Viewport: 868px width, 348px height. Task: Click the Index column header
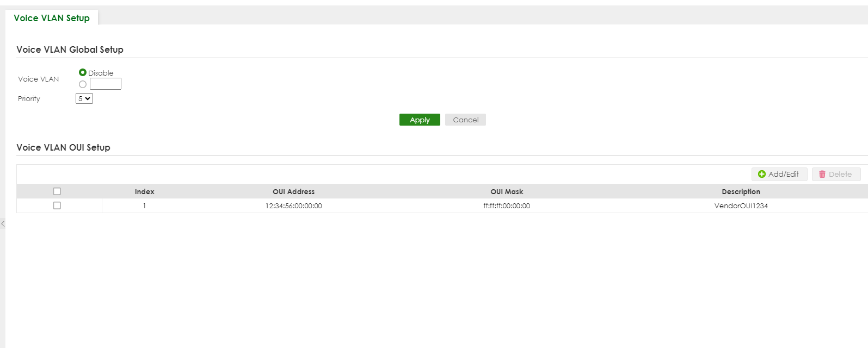pos(145,191)
